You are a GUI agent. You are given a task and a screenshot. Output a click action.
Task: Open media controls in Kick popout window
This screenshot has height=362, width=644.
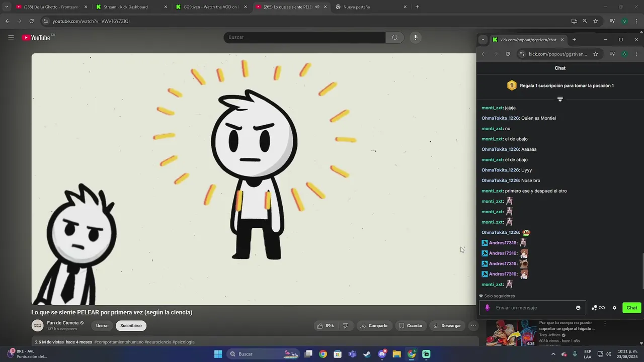[612, 54]
